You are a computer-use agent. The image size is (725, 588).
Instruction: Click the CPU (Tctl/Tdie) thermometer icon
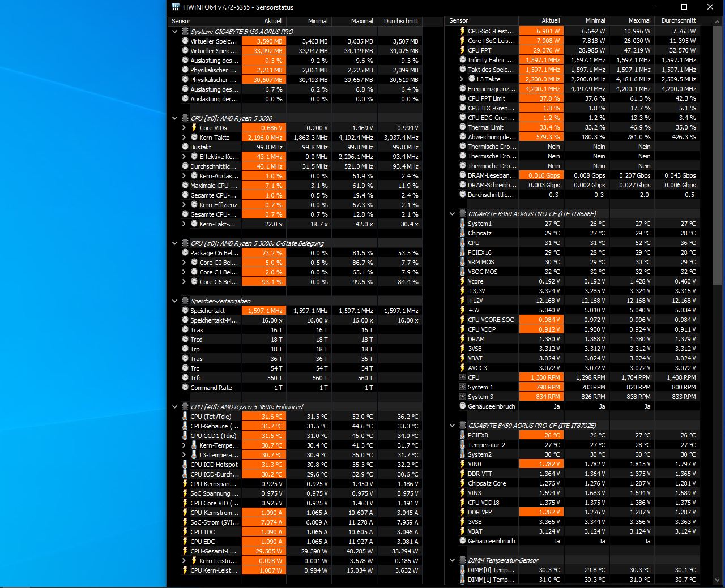185,417
